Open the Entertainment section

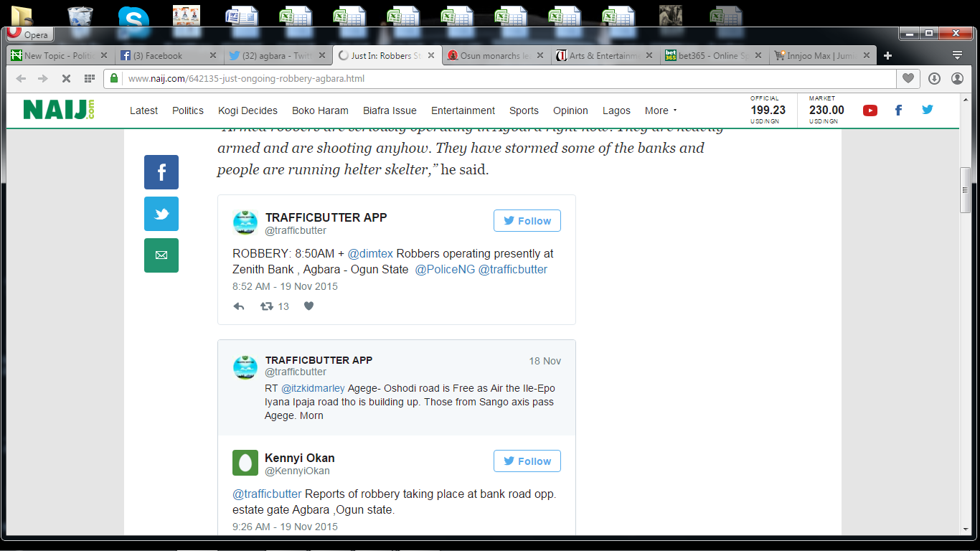click(x=463, y=110)
